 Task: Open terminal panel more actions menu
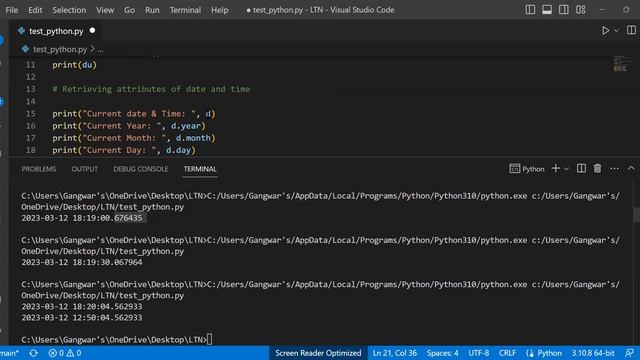pyautogui.click(x=614, y=168)
